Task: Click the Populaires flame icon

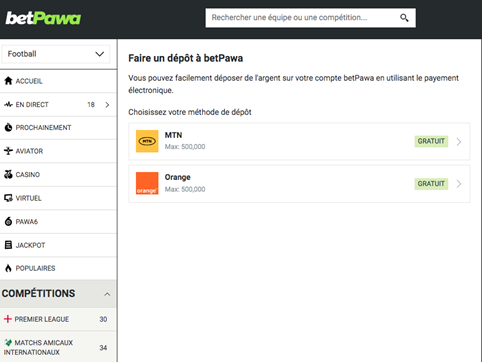Action: click(x=8, y=268)
